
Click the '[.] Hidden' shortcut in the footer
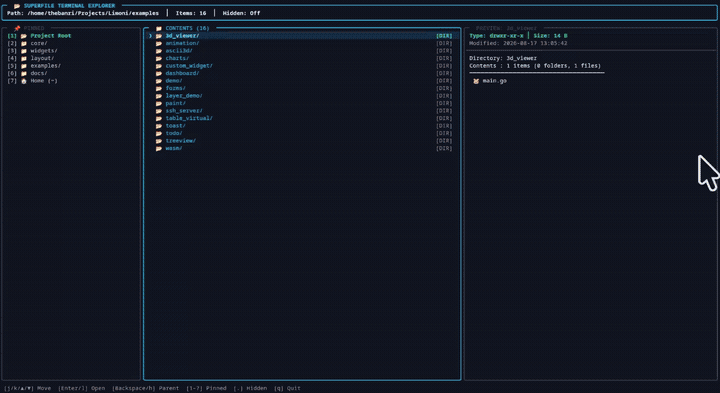(x=250, y=388)
